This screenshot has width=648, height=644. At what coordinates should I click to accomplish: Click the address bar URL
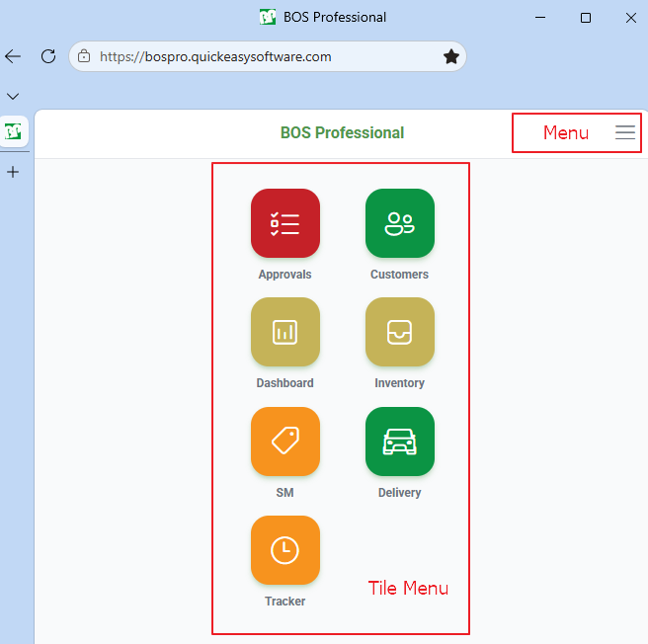pyautogui.click(x=215, y=56)
